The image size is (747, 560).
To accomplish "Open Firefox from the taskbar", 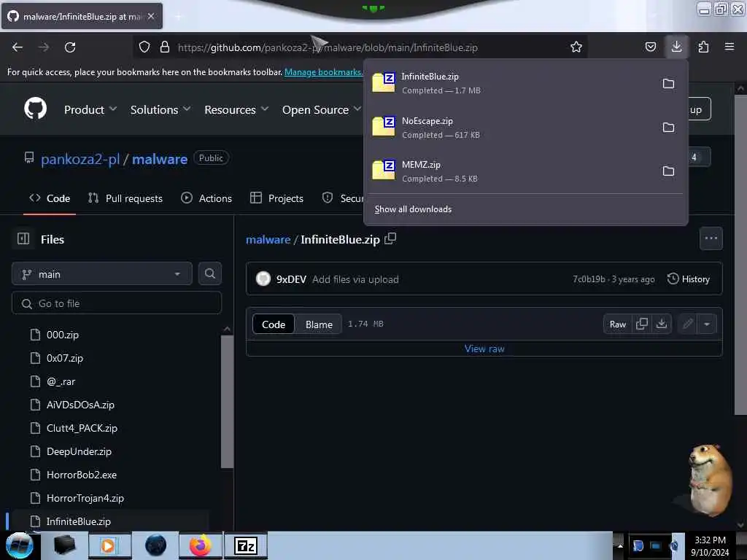I will [x=200, y=545].
